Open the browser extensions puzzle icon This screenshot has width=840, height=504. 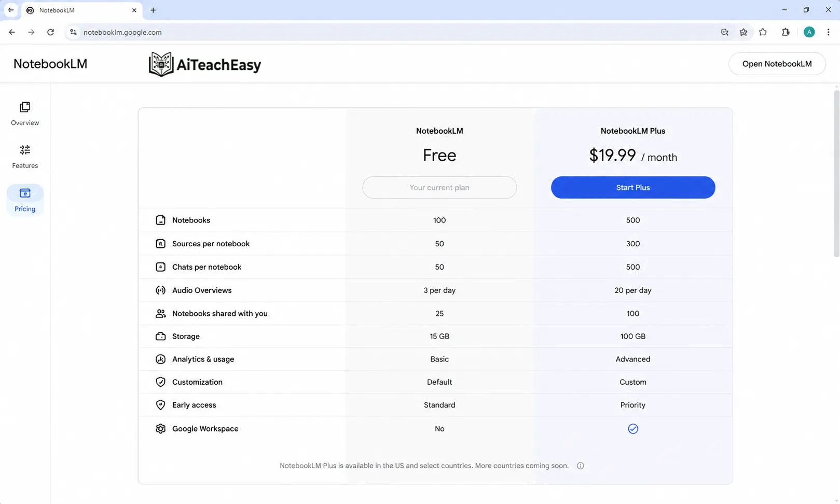tap(786, 32)
